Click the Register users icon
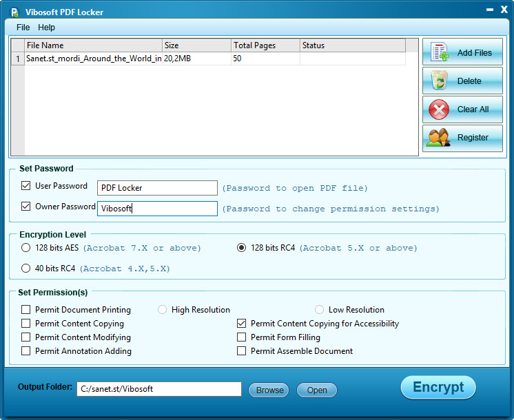 point(439,137)
